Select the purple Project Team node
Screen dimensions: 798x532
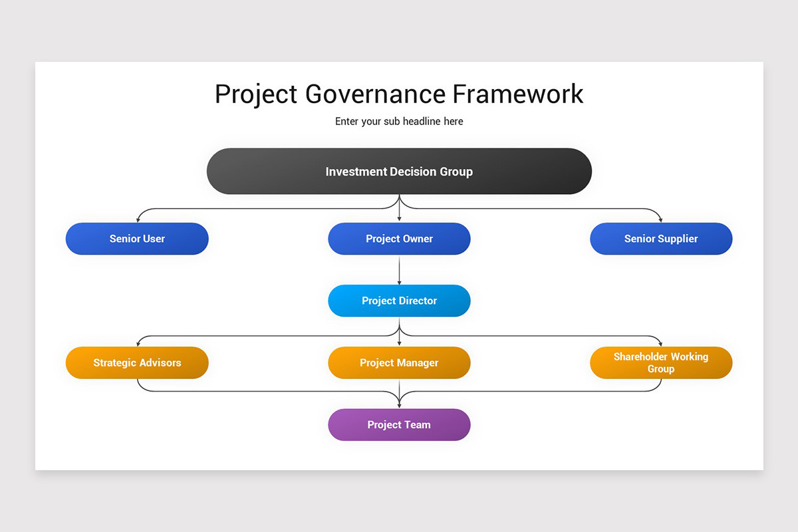(399, 425)
